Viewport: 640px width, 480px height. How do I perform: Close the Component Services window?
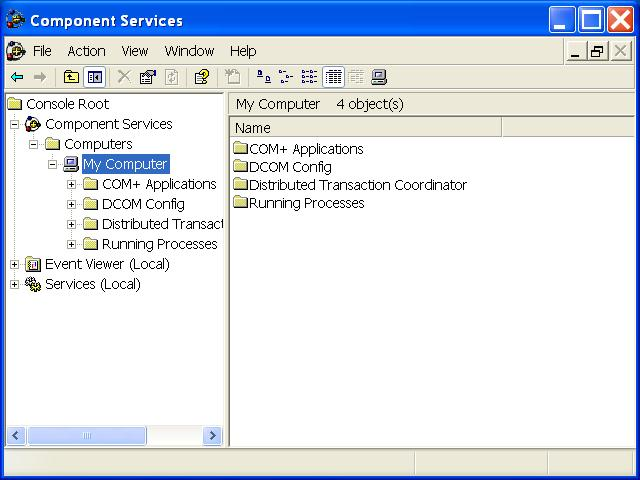(x=620, y=19)
